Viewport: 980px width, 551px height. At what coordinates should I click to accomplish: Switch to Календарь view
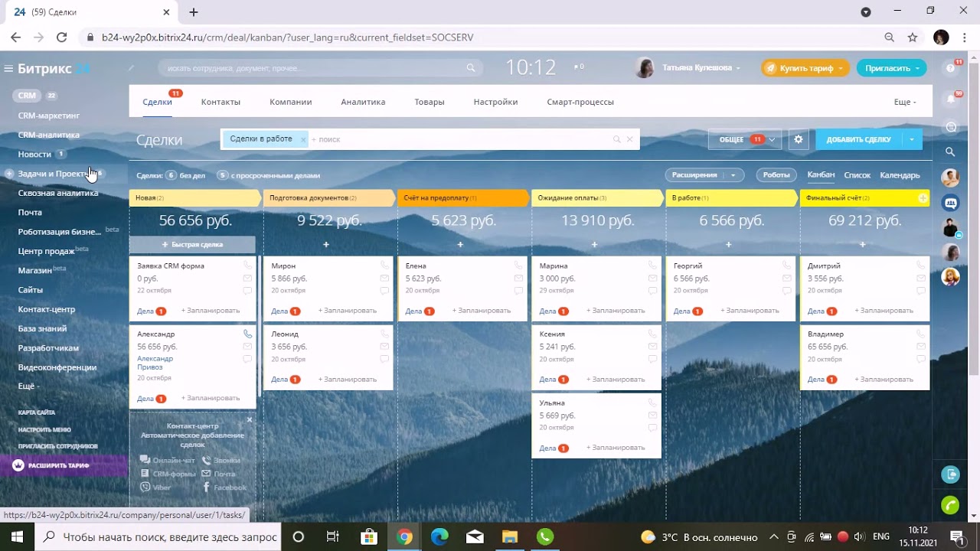point(900,175)
